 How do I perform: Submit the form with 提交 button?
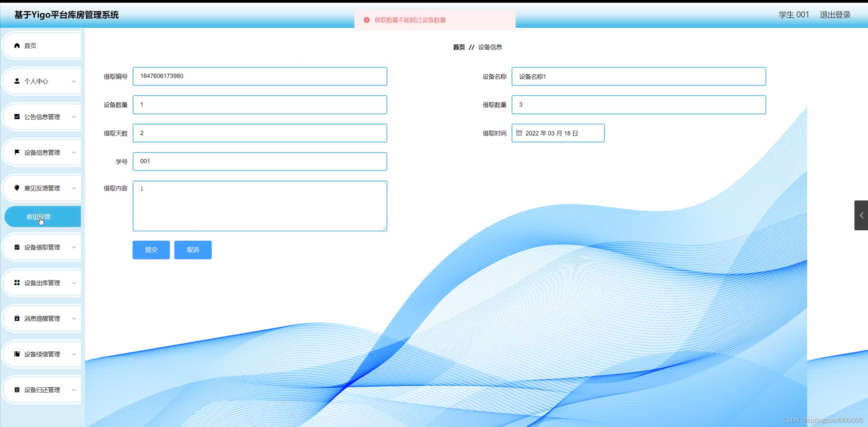(151, 250)
